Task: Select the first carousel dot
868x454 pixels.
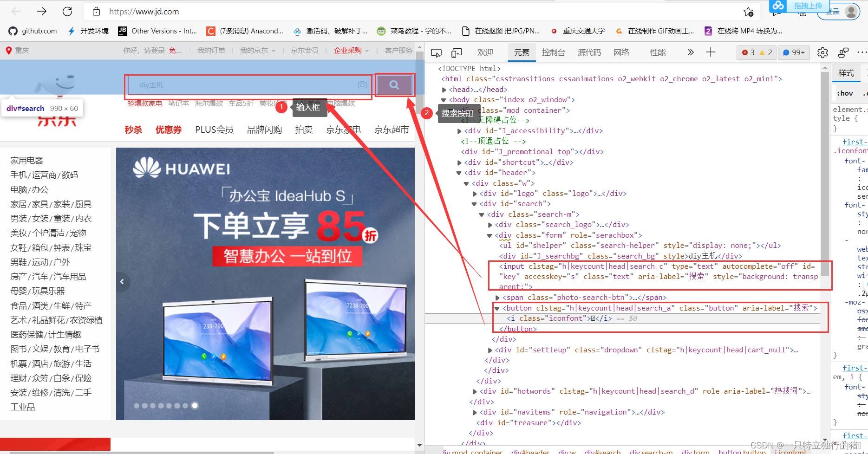Action: tap(137, 406)
